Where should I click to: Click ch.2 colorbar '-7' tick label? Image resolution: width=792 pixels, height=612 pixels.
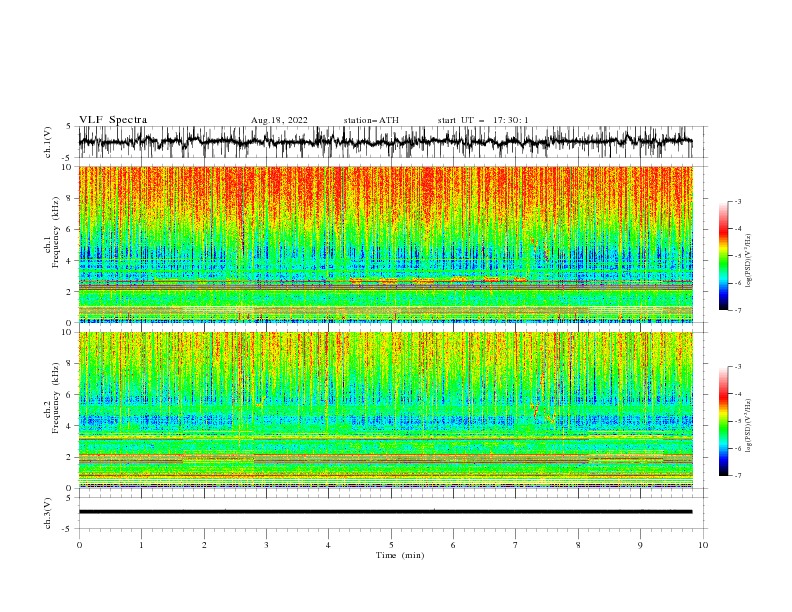[737, 476]
